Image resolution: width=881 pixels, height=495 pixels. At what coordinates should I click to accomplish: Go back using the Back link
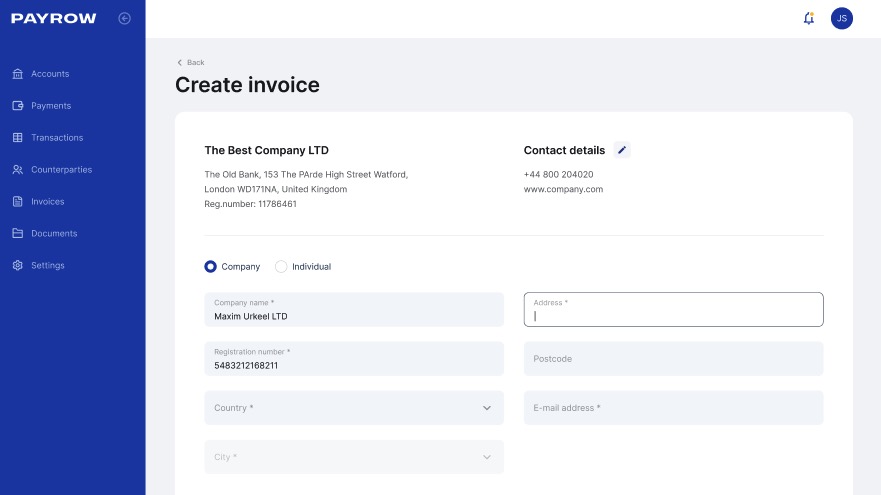190,62
